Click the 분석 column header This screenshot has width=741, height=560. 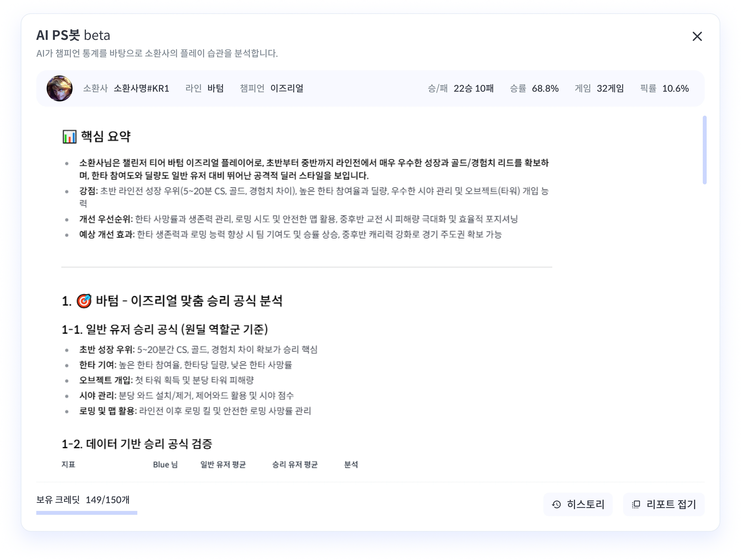pos(351,464)
